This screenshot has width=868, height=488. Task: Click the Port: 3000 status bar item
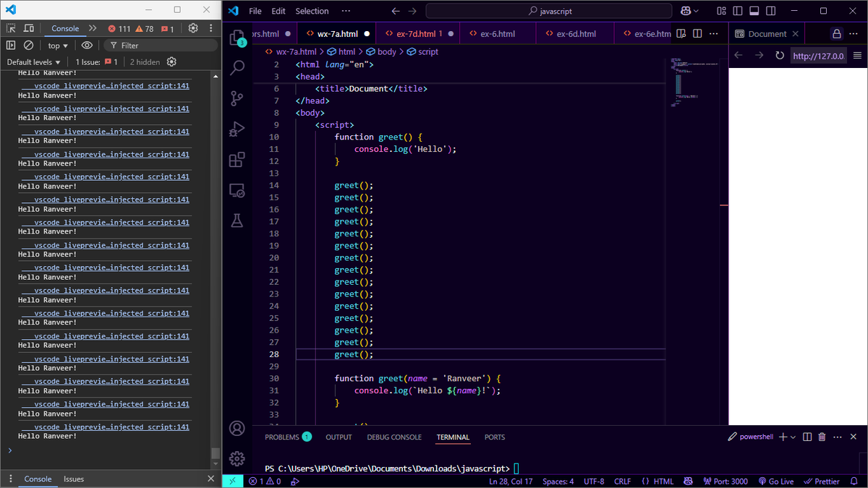726,481
